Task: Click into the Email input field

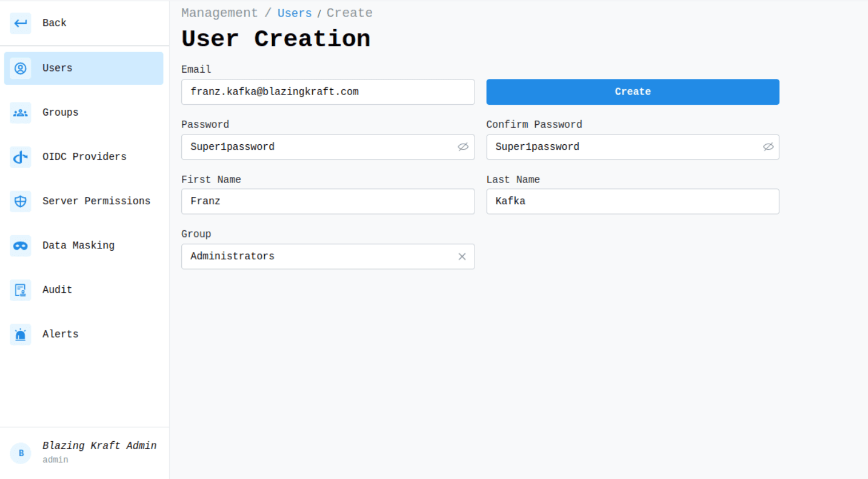Action: point(328,92)
